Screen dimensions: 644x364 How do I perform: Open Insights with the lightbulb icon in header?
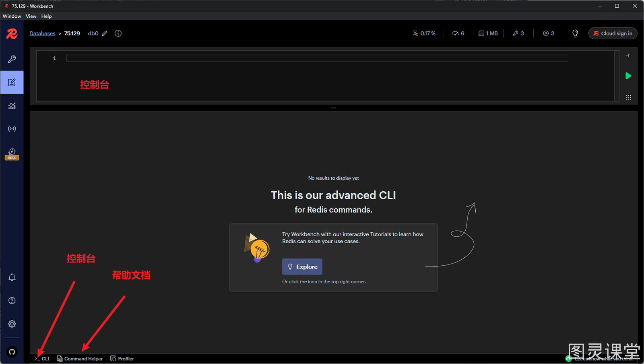click(x=575, y=33)
